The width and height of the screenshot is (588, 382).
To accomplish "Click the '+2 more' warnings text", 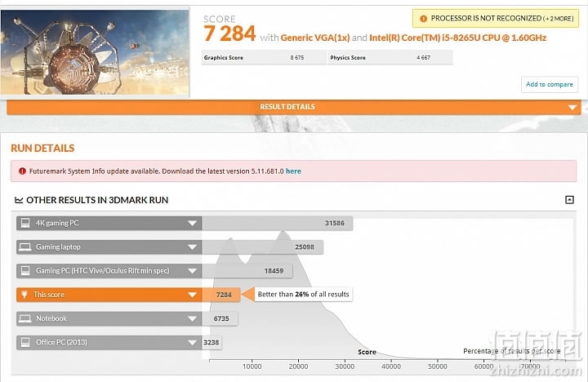I will tap(558, 19).
